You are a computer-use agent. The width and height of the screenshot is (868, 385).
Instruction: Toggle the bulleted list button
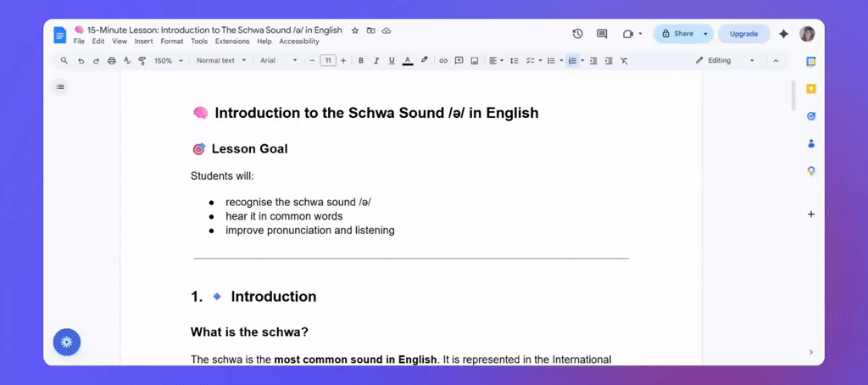click(x=551, y=60)
